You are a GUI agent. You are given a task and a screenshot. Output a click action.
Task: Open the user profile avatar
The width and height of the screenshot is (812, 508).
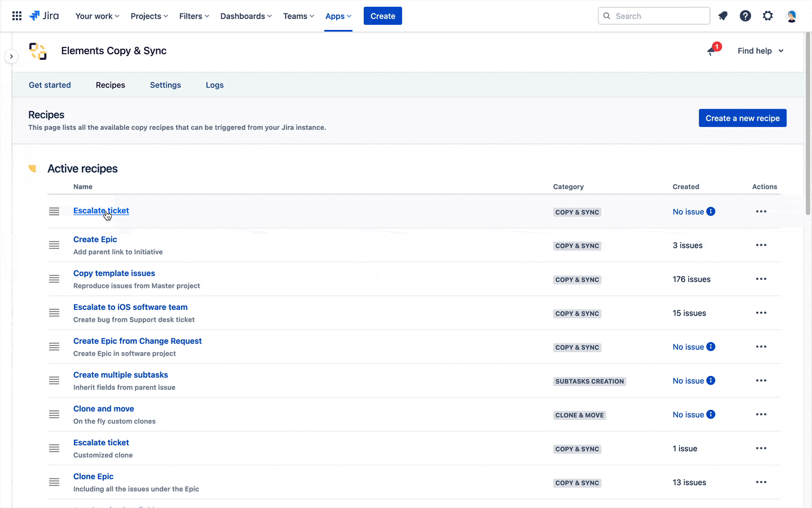pos(791,16)
